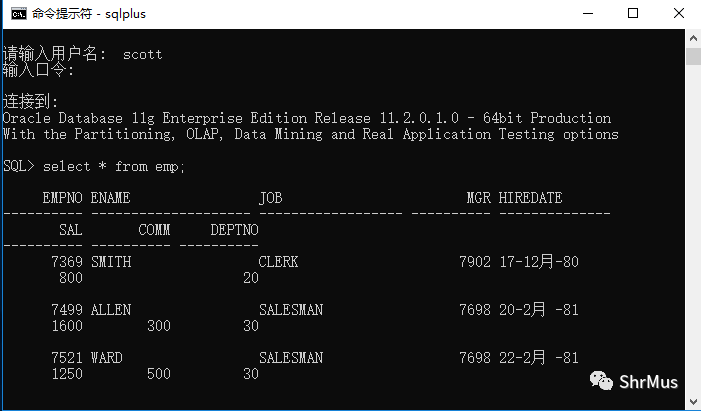Click the vertical scrollbar thumb
The height and width of the screenshot is (411, 701).
[x=693, y=56]
